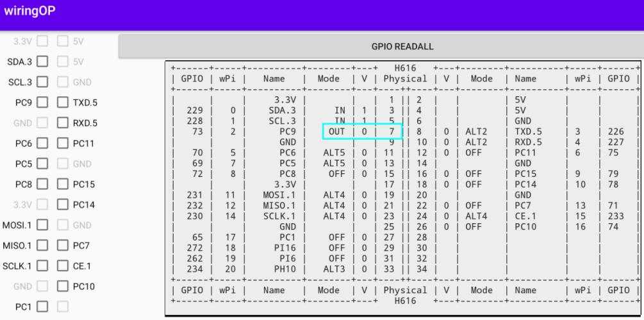
Task: Enable the MISO.1 pin checkbox
Action: click(42, 246)
